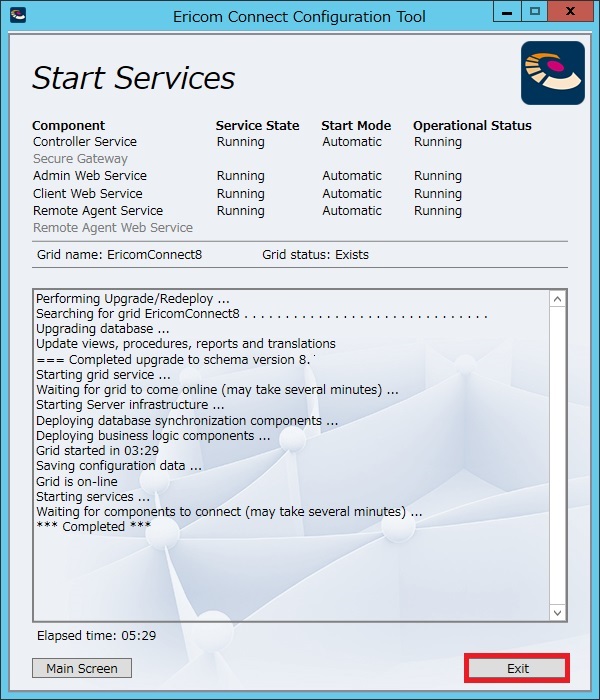Image resolution: width=600 pixels, height=700 pixels.
Task: Click the Exit button
Action: coord(517,668)
